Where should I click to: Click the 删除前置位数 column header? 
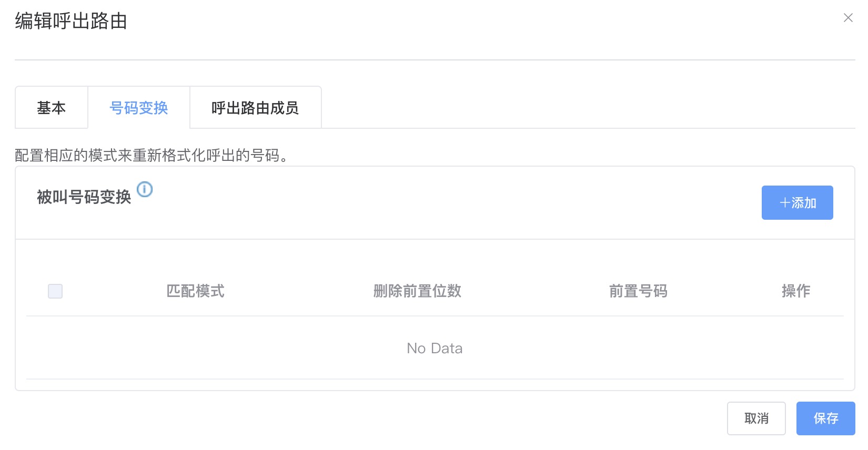tap(418, 291)
